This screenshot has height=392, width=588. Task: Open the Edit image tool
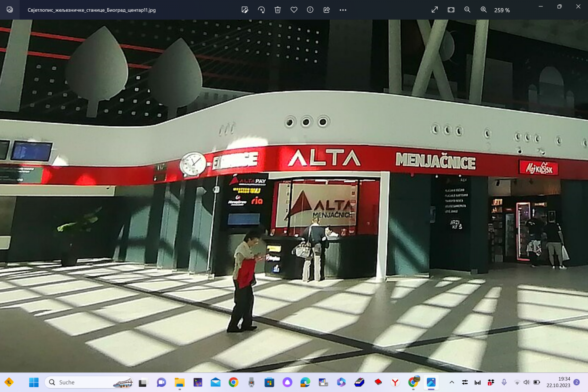pyautogui.click(x=245, y=10)
